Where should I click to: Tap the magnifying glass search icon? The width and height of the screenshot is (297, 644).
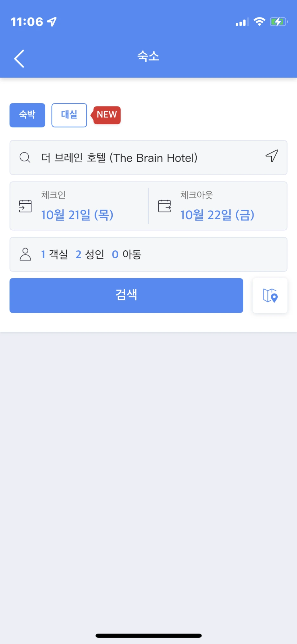click(x=25, y=157)
